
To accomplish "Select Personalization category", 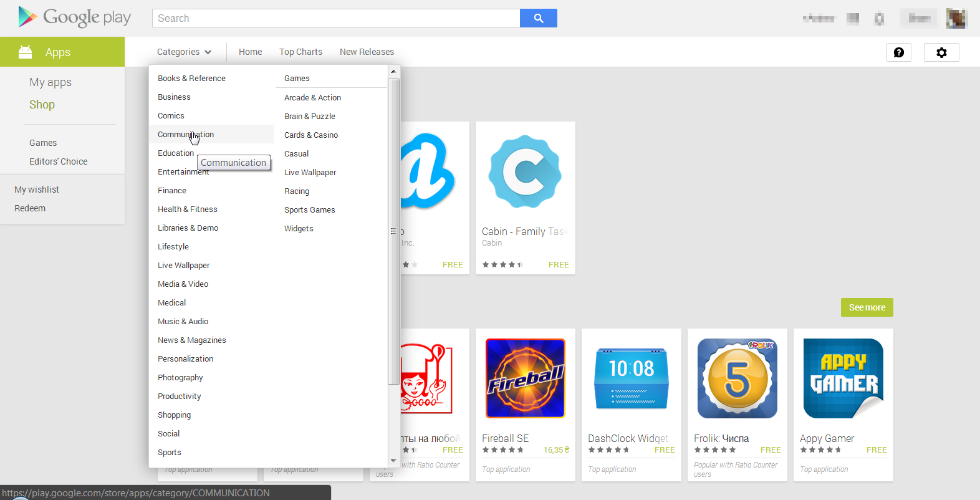I will click(185, 358).
